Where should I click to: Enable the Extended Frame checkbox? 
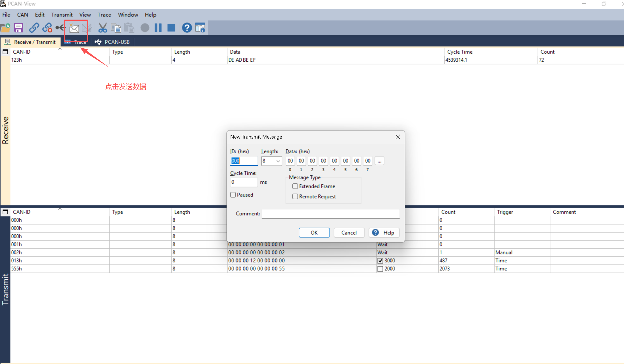(295, 186)
